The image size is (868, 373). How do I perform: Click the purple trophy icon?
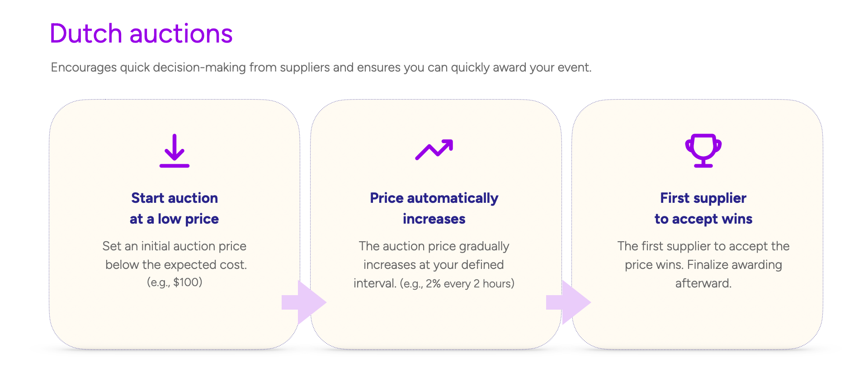tap(703, 151)
